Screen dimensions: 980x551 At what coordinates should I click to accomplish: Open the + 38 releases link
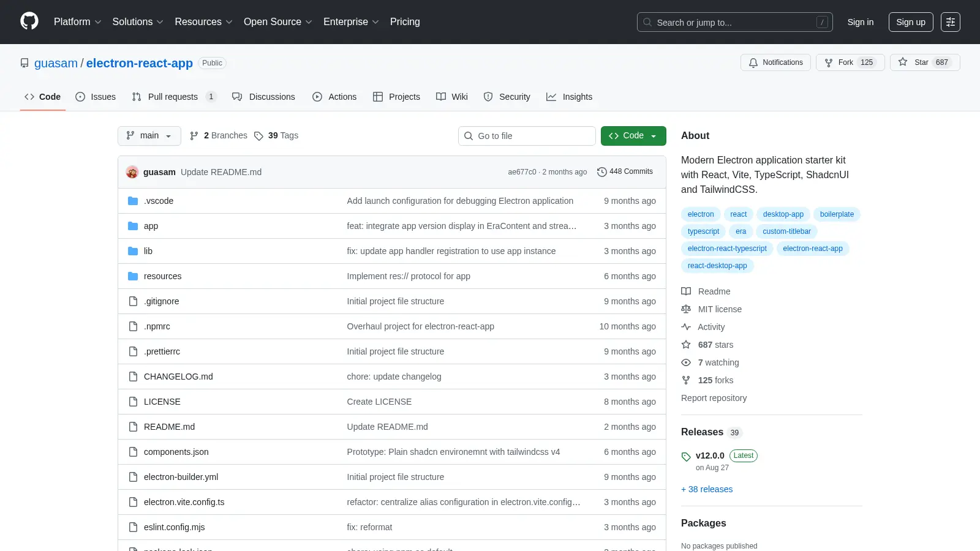(x=707, y=489)
